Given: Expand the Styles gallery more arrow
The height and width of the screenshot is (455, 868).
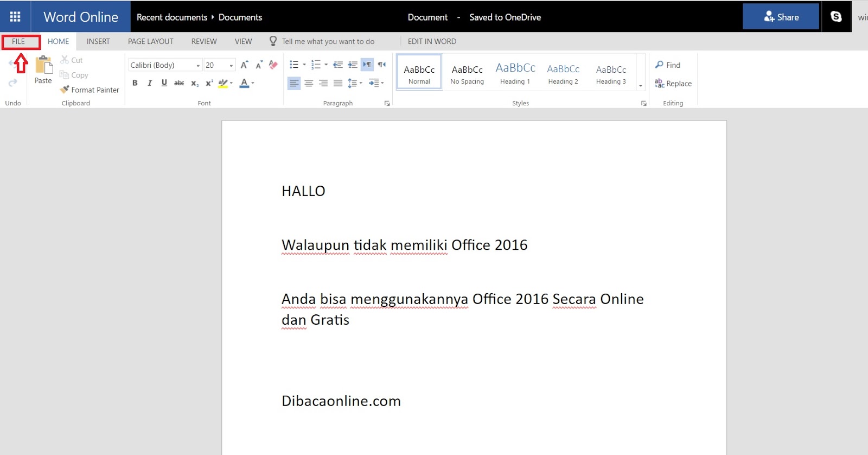Looking at the screenshot, I should pos(641,85).
